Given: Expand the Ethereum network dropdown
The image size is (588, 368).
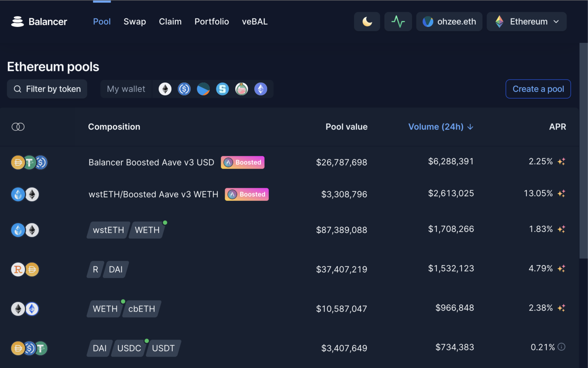Looking at the screenshot, I should pyautogui.click(x=526, y=21).
